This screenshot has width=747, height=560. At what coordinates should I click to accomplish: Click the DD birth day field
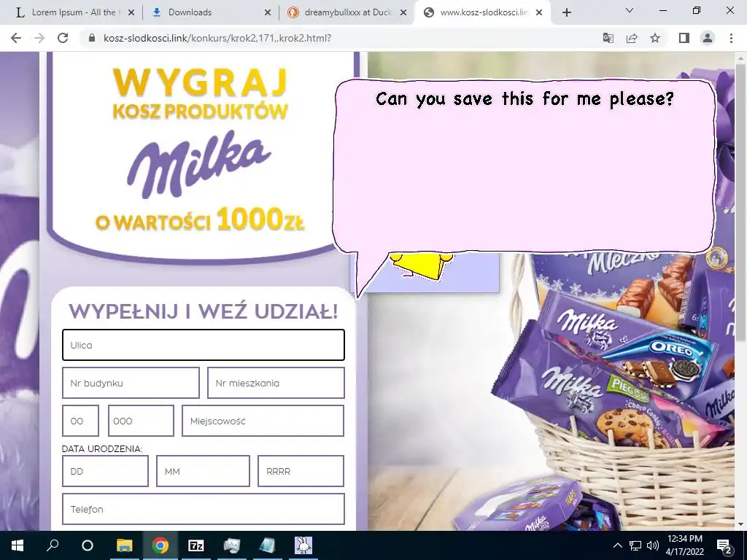coord(105,472)
